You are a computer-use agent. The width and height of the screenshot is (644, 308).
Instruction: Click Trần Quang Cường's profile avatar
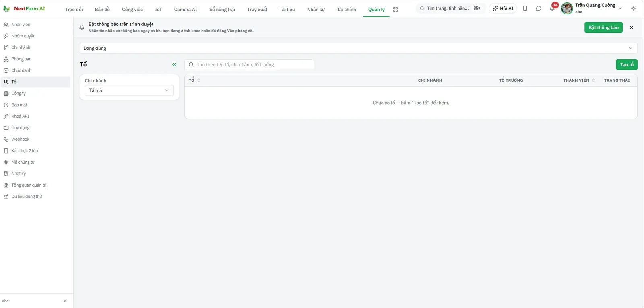tap(567, 8)
